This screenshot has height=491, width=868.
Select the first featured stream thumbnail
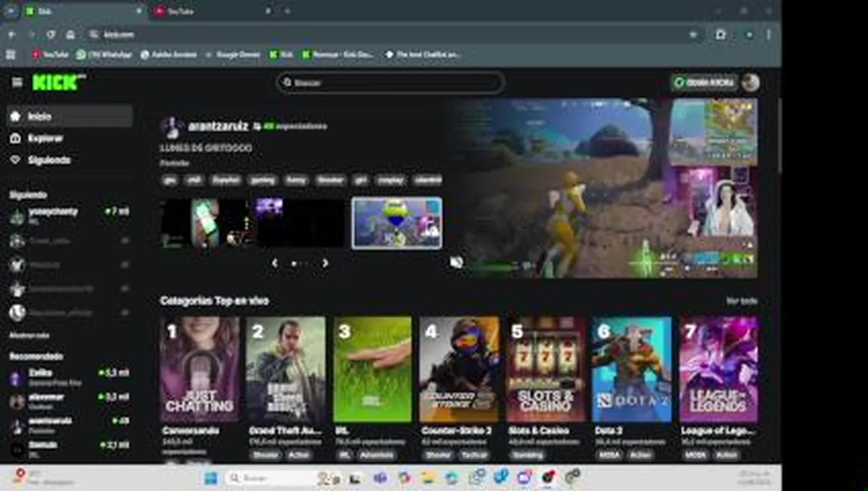(206, 222)
